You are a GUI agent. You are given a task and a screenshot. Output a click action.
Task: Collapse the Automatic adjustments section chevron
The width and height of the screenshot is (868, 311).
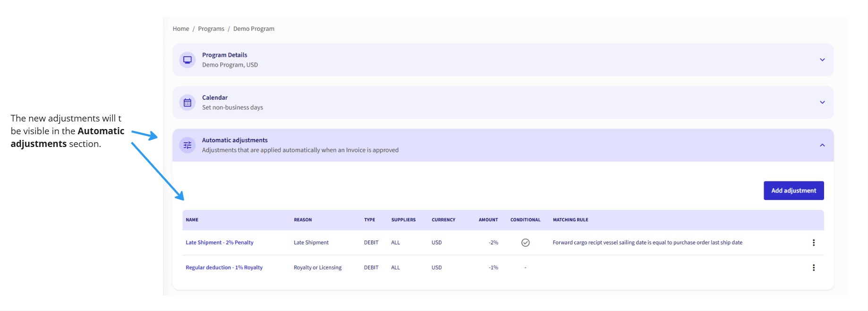[822, 145]
